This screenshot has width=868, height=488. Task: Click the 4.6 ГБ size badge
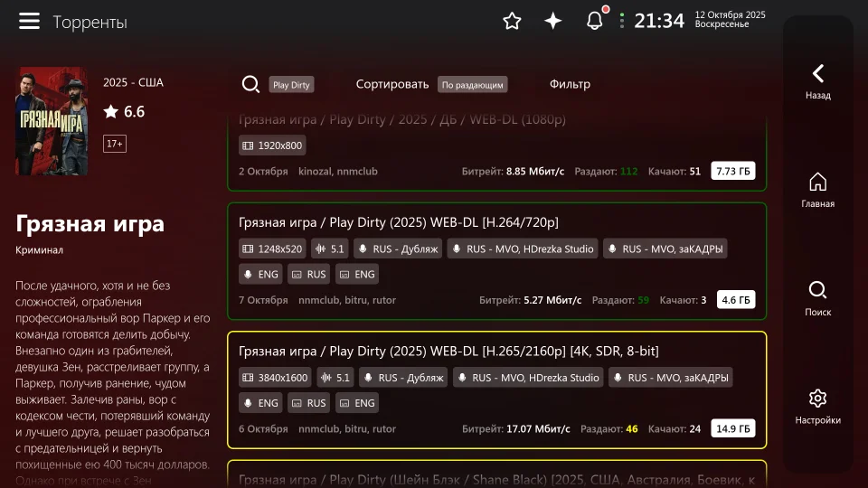735,300
